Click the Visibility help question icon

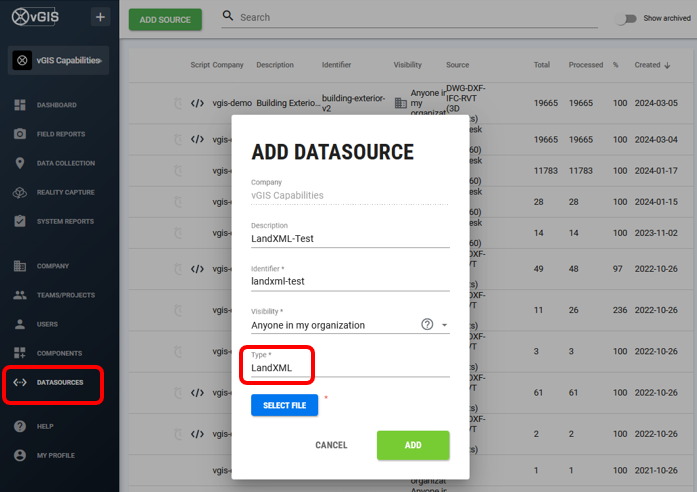coord(427,324)
